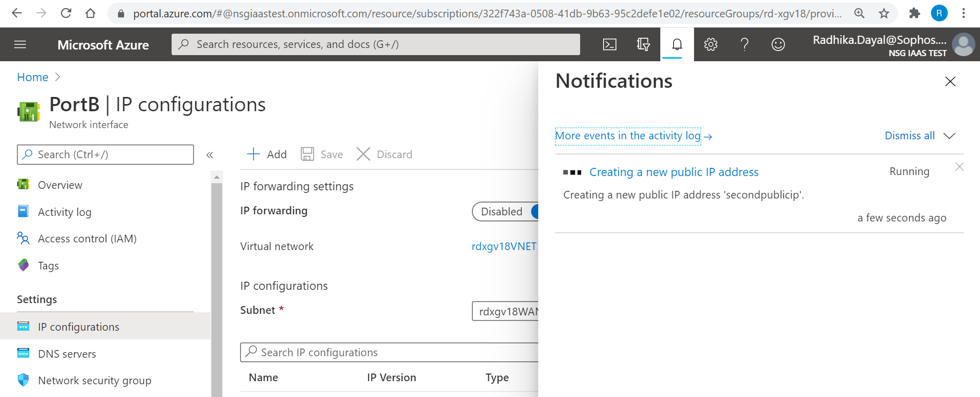Click the browser forward arrow
This screenshot has height=397, width=980.
pyautogui.click(x=41, y=13)
